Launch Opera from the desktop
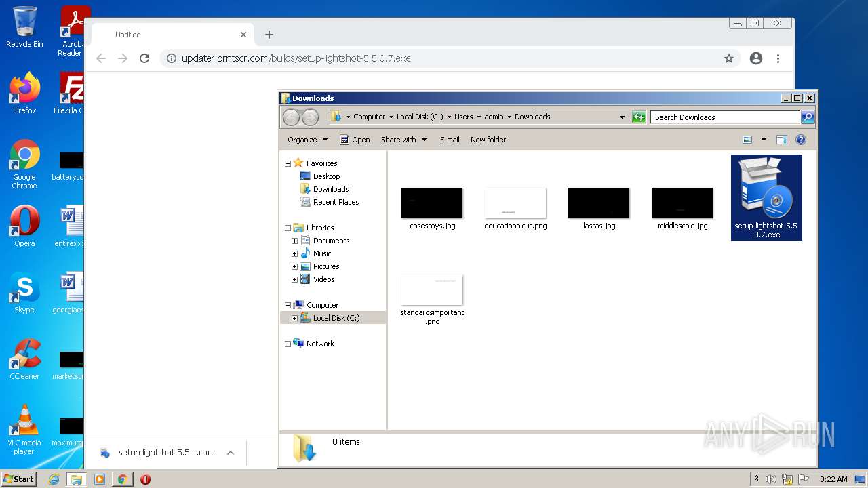This screenshot has height=488, width=868. click(24, 226)
